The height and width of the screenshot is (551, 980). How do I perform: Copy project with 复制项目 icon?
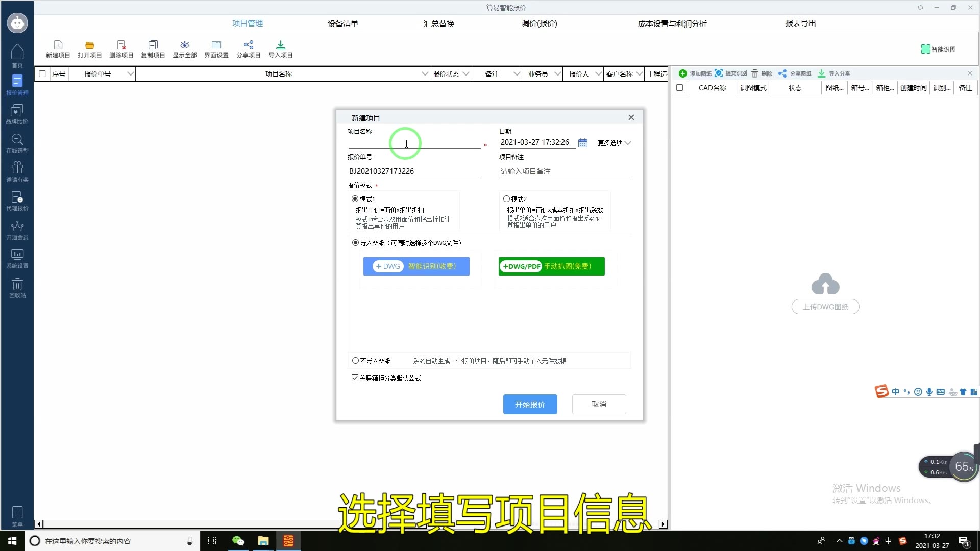click(153, 49)
